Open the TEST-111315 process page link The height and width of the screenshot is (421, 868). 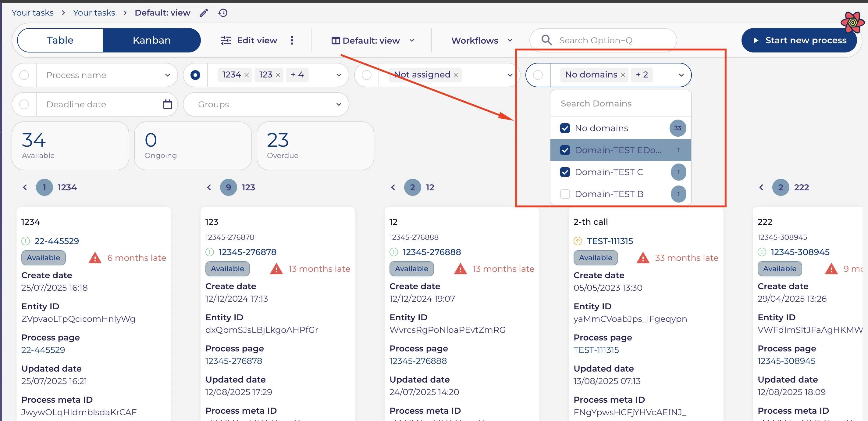pyautogui.click(x=596, y=350)
